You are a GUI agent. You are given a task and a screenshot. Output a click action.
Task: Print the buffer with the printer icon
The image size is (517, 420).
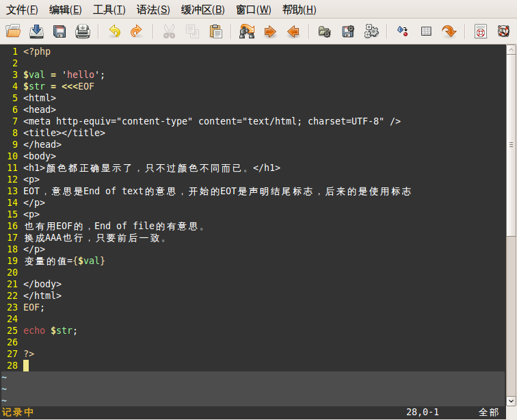pos(83,31)
